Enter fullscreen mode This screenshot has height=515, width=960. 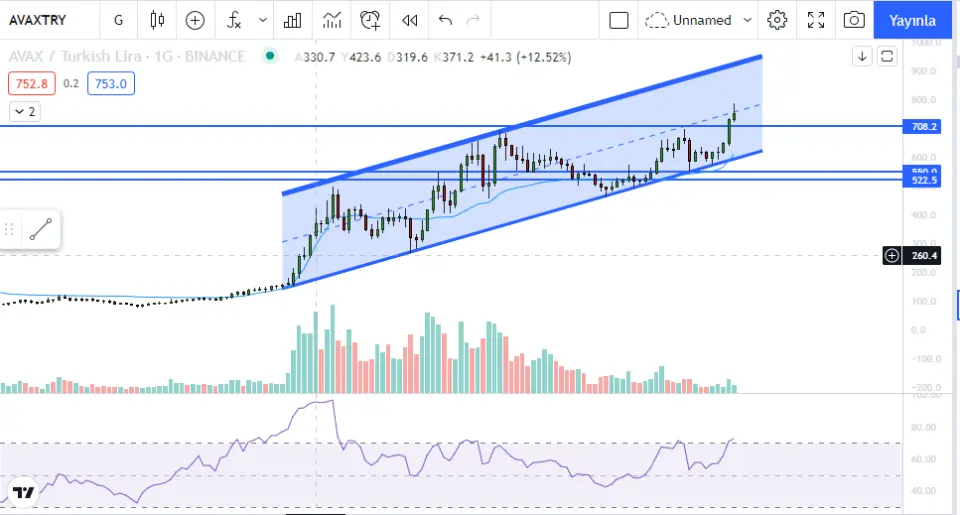click(816, 20)
